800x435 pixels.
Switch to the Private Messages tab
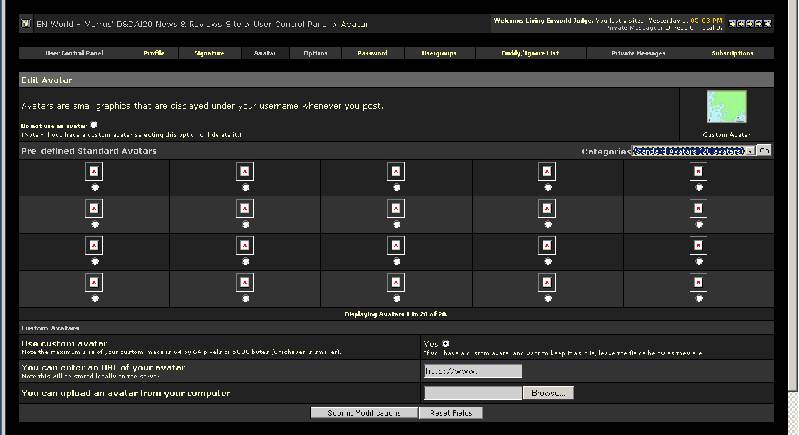click(638, 53)
